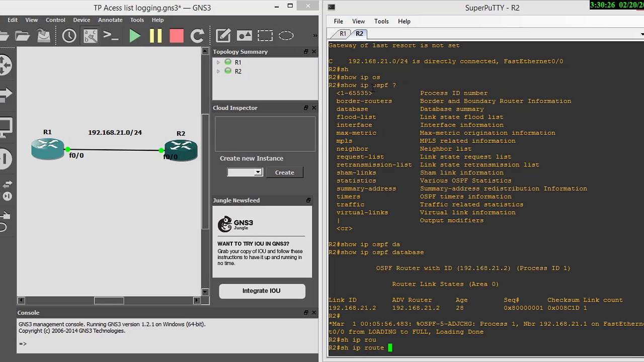Close the GNS3 Console panel
Image resolution: width=644 pixels, height=362 pixels.
pyautogui.click(x=314, y=313)
